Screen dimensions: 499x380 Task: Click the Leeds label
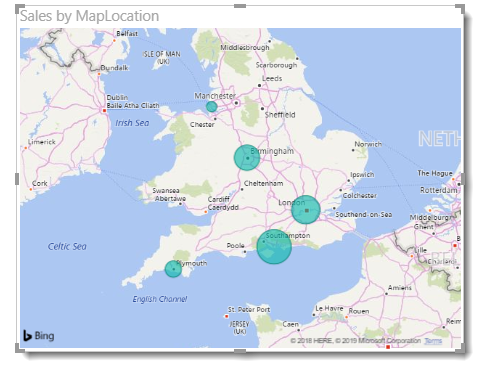pyautogui.click(x=272, y=79)
